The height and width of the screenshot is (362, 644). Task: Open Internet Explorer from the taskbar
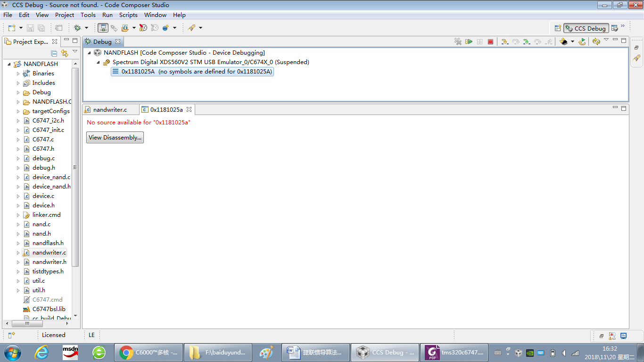[41, 352]
